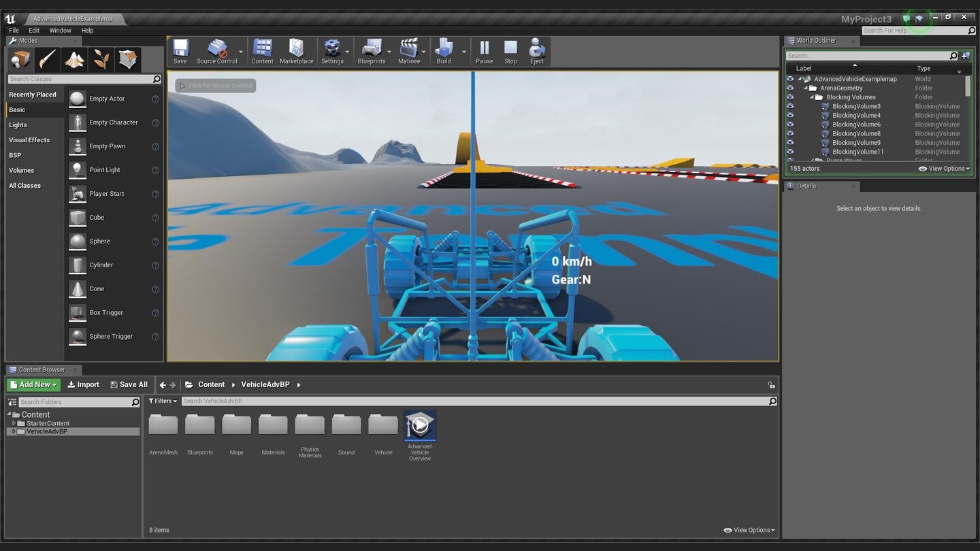Select the Foliage mode icon
The height and width of the screenshot is (551, 980).
101,60
